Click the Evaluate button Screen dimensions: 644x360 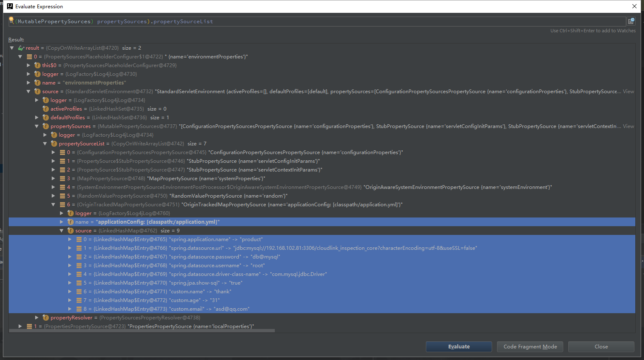point(458,346)
